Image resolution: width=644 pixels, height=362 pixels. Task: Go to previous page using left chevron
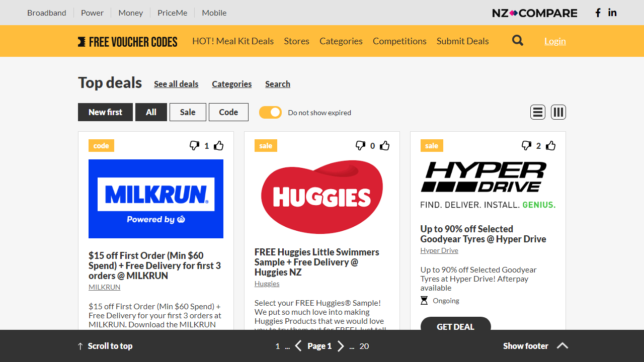(x=298, y=346)
